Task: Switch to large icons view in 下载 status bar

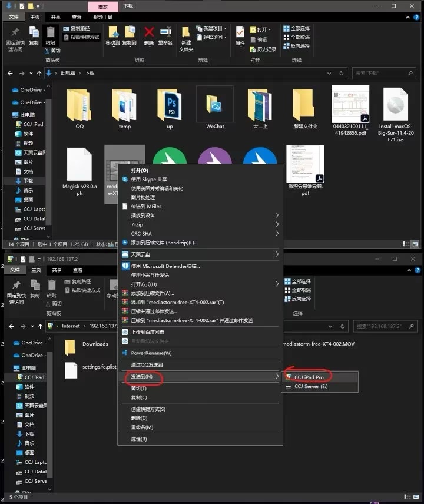Action: (416, 244)
